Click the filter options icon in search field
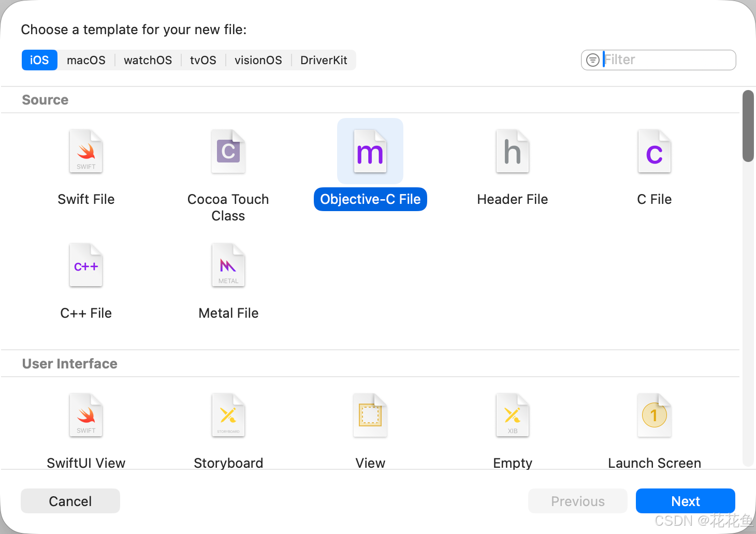 coord(593,60)
